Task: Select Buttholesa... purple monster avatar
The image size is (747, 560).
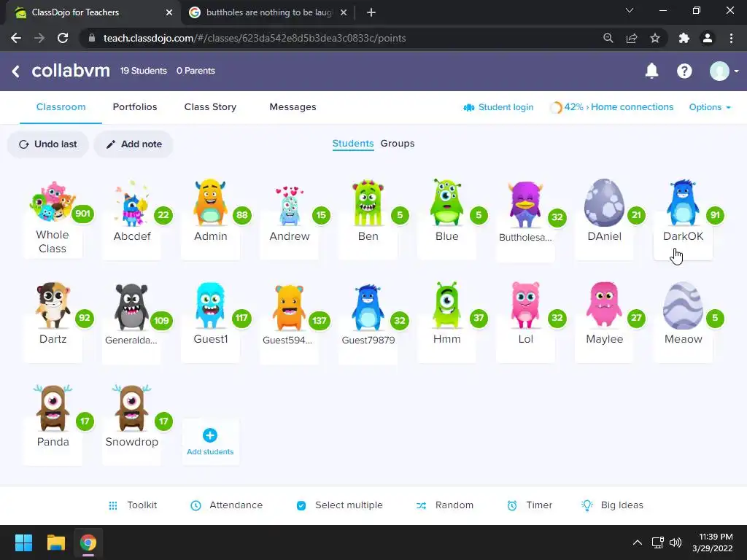Action: [525, 204]
